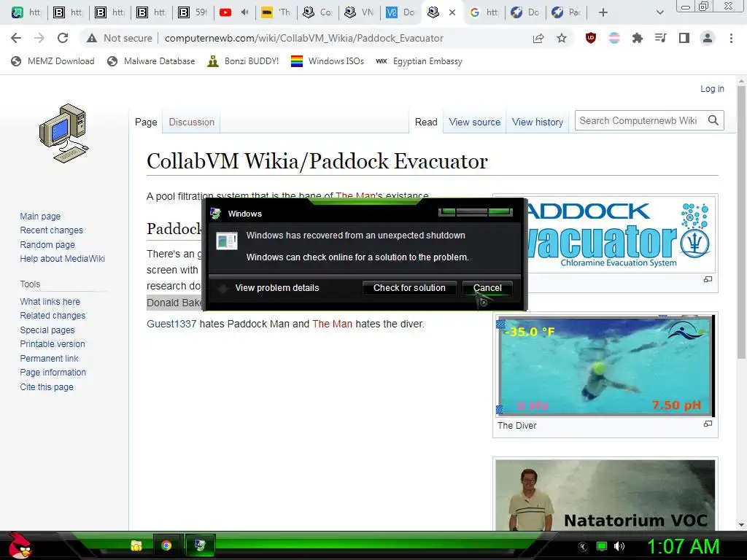The image size is (747, 560).
Task: Open the View source tab
Action: click(474, 122)
